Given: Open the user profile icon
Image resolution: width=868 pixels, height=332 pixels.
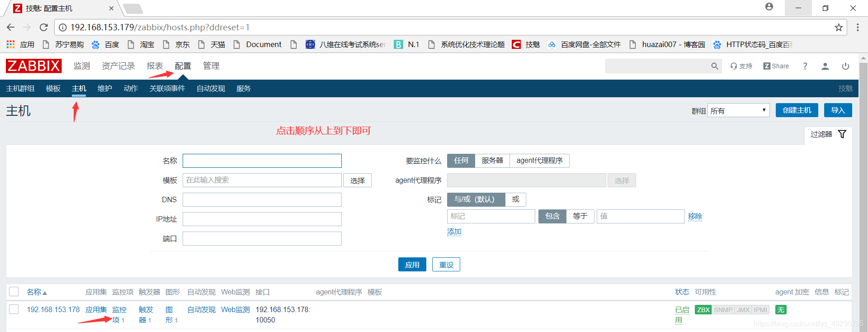Looking at the screenshot, I should pyautogui.click(x=825, y=66).
